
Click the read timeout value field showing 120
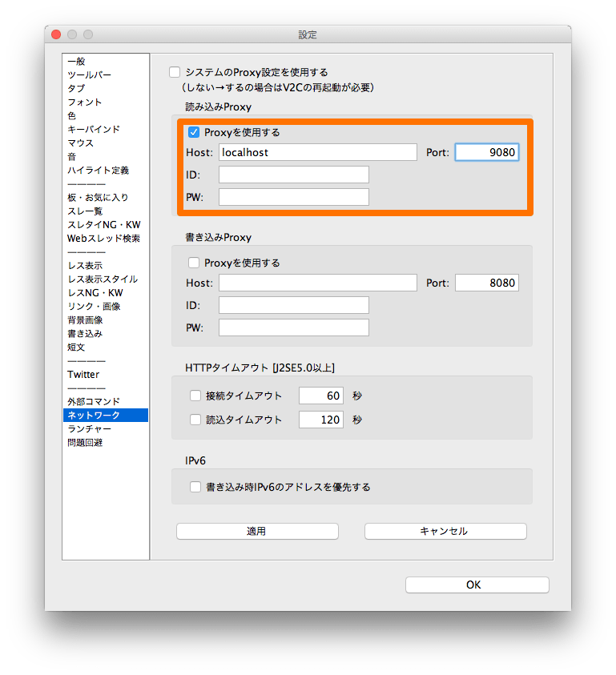(x=321, y=420)
